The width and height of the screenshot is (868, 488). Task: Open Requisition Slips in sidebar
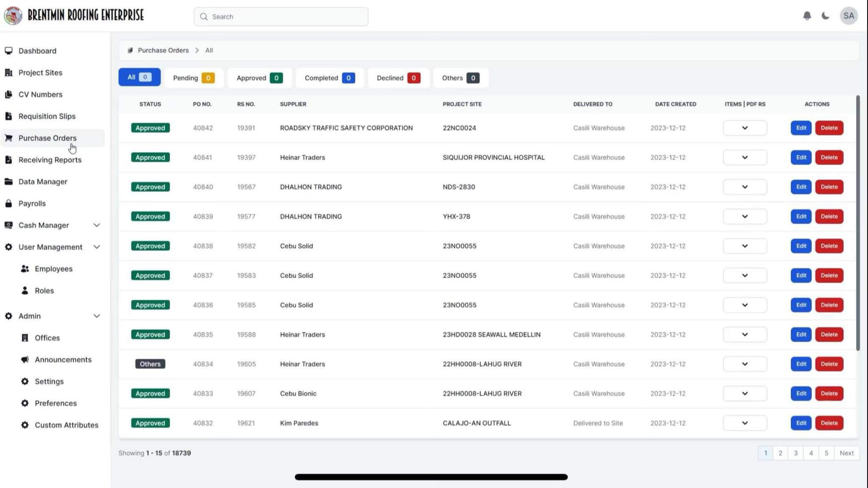[53, 116]
